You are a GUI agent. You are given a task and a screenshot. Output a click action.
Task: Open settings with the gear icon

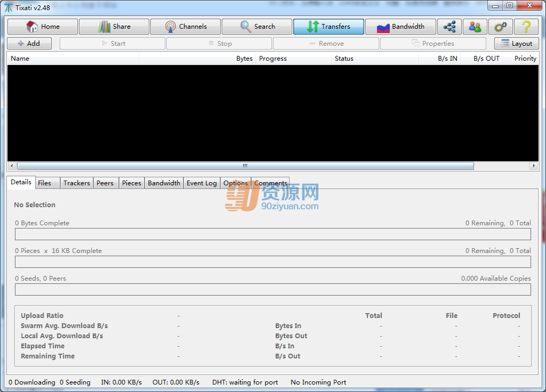[x=500, y=27]
